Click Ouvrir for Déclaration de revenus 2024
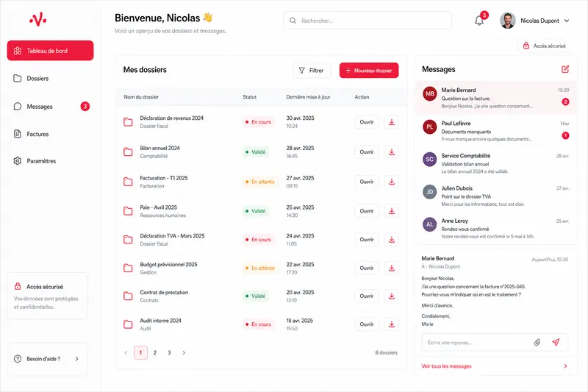 coord(367,122)
